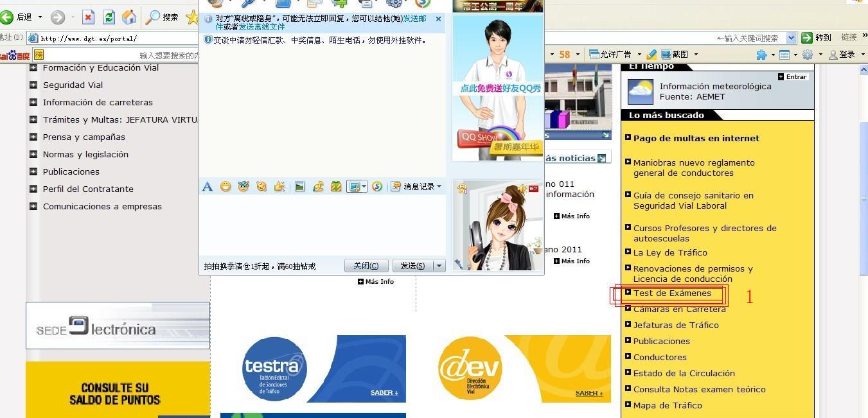The width and height of the screenshot is (868, 418).
Task: Dismiss the offline warning message bar
Action: point(438,19)
